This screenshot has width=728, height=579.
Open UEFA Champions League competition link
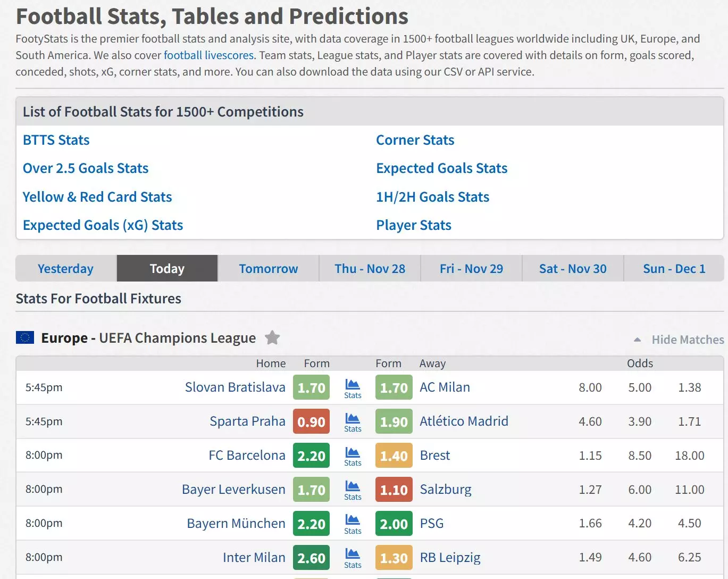point(149,338)
